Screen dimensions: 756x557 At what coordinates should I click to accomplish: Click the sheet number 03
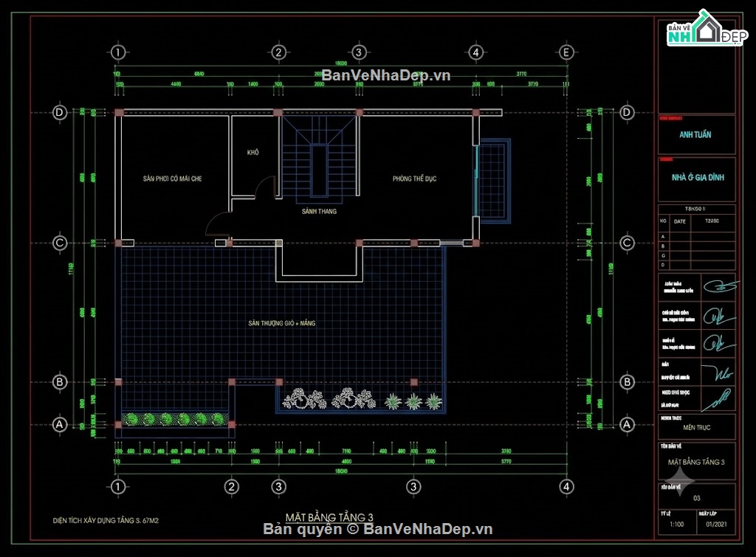point(697,498)
